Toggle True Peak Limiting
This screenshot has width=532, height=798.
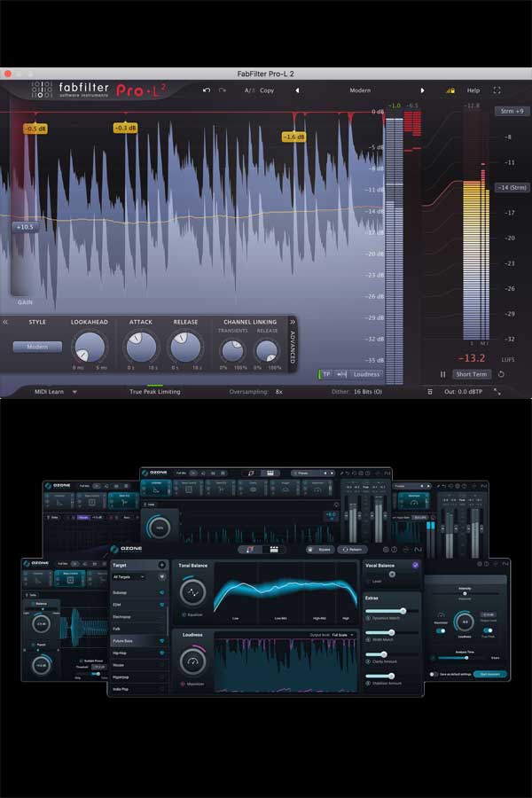[x=155, y=391]
